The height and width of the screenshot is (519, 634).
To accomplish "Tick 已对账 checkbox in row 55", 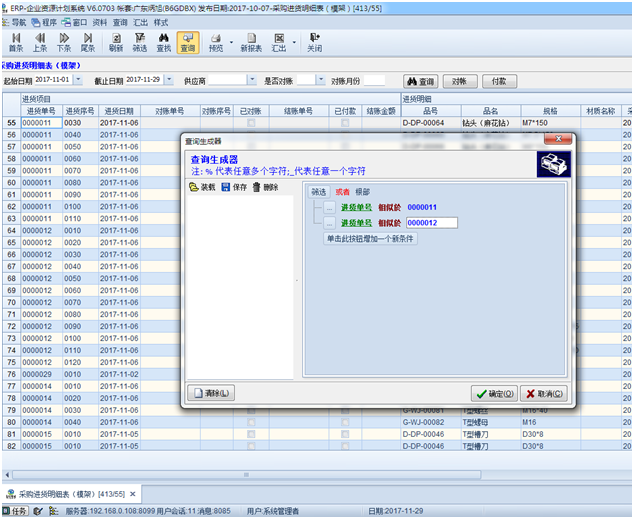I will pyautogui.click(x=251, y=123).
